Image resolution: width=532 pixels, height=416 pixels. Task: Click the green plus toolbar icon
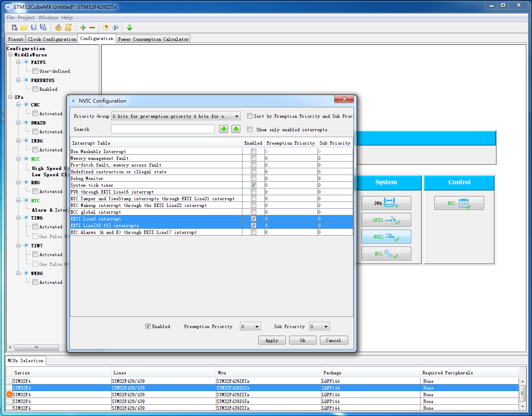coord(83,27)
